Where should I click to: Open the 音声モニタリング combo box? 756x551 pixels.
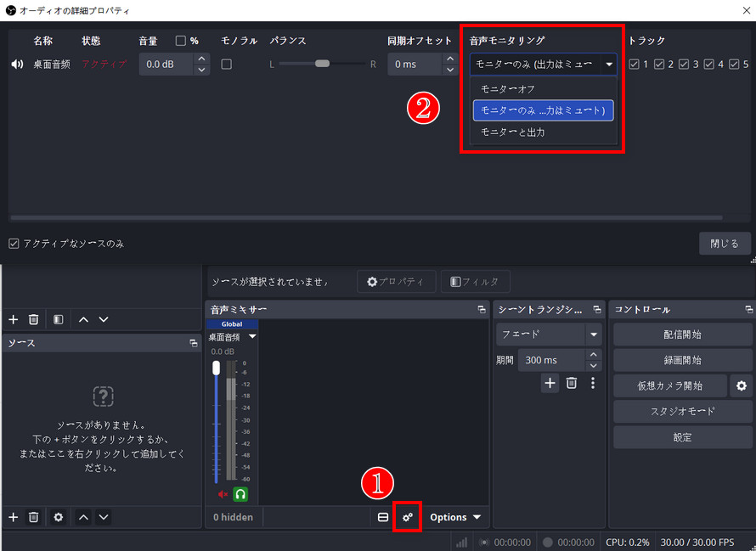point(544,64)
